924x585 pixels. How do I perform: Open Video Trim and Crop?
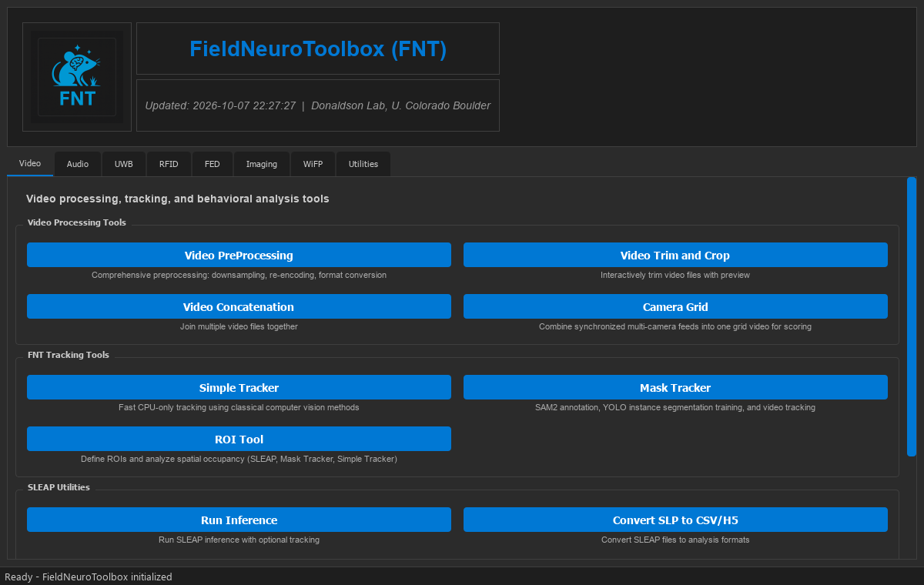[675, 255]
